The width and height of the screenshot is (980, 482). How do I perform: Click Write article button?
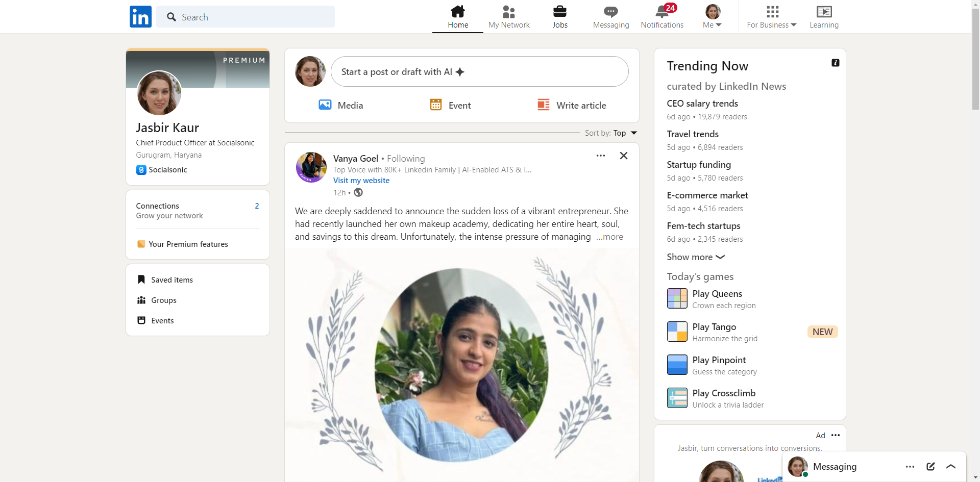tap(572, 105)
